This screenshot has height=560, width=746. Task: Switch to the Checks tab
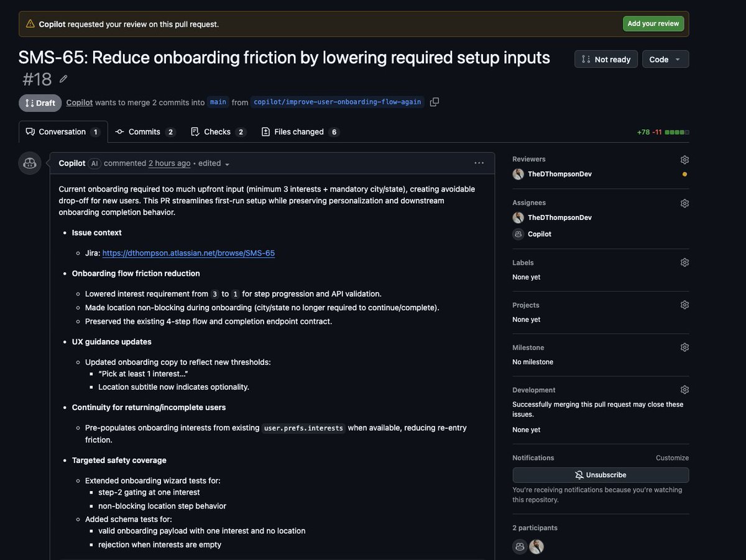pos(218,132)
